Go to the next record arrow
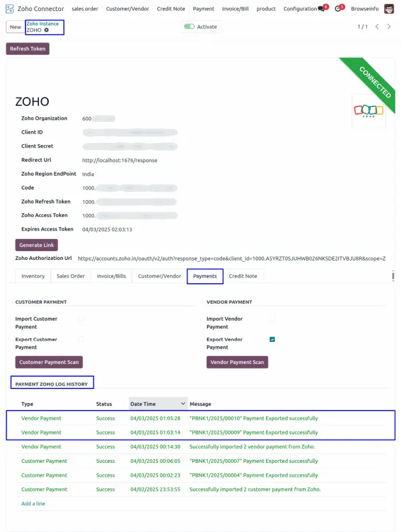Viewport: 401px width, 532px height. 389,27
